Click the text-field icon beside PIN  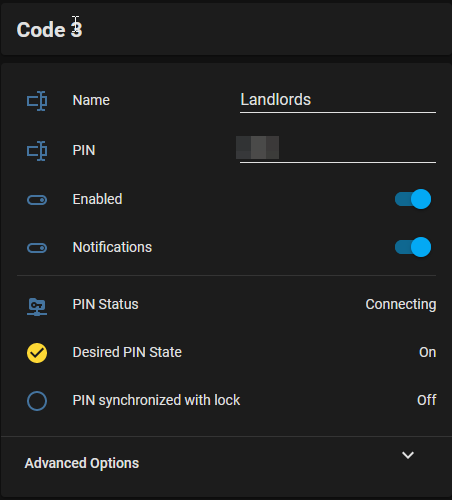(x=37, y=151)
